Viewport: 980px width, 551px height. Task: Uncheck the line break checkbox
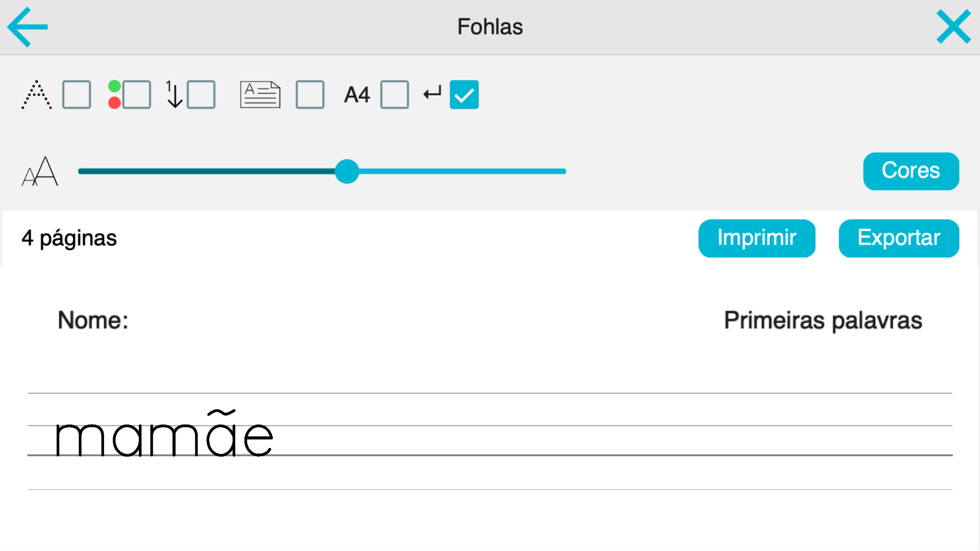click(464, 95)
